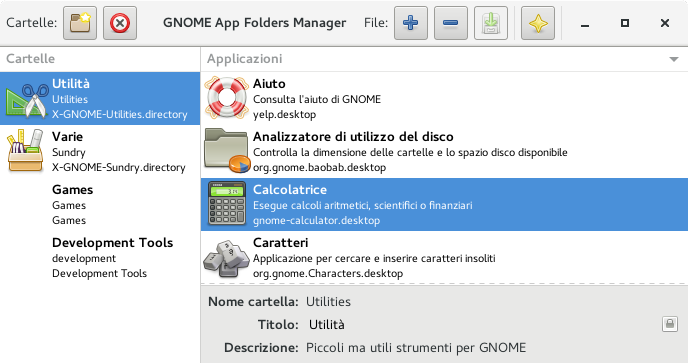The image size is (688, 363).
Task: Click the yellow star toolbar button
Action: tap(538, 23)
